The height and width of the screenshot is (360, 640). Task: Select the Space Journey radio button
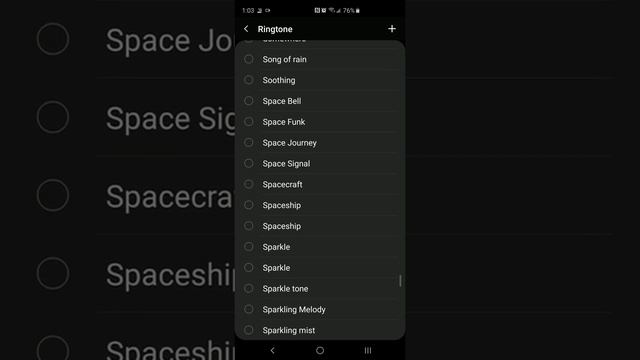[249, 142]
